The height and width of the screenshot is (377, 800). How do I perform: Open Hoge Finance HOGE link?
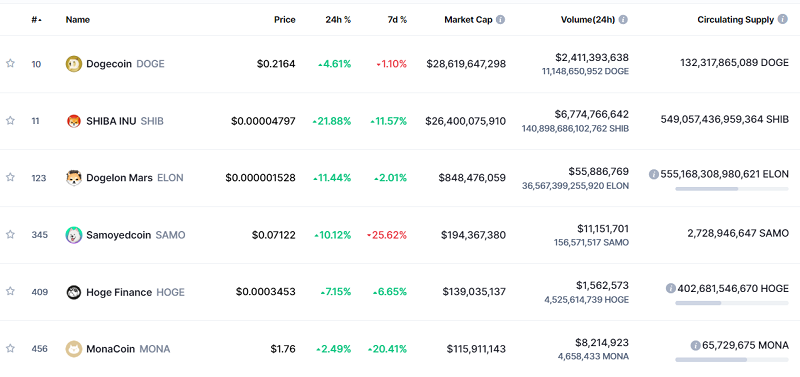click(135, 292)
